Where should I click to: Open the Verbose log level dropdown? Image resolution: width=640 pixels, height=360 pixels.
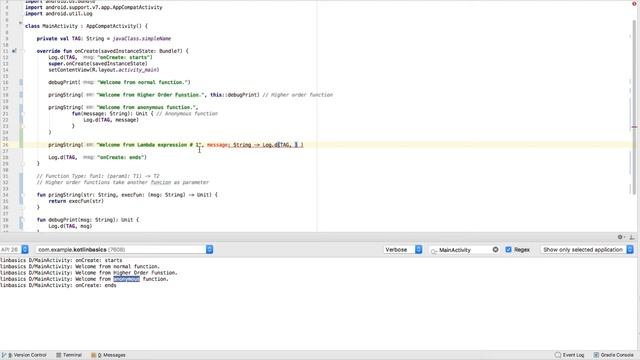point(403,249)
